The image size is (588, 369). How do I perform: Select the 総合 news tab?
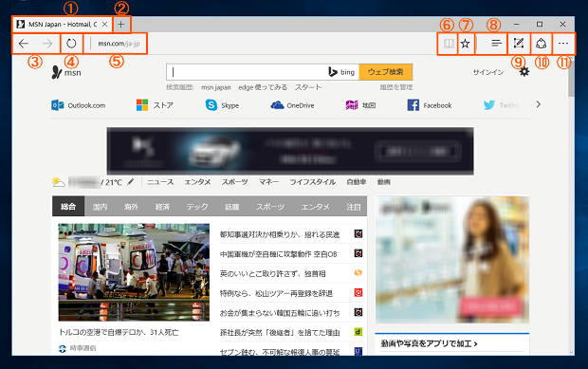point(68,206)
